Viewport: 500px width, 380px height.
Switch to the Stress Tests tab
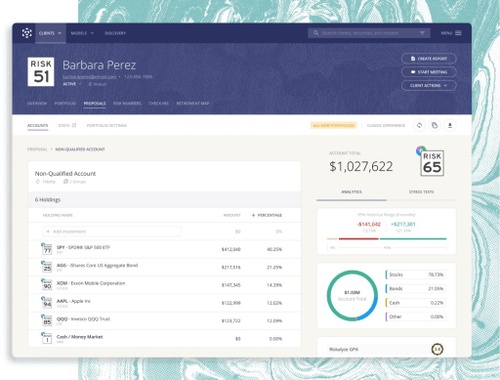pos(421,192)
